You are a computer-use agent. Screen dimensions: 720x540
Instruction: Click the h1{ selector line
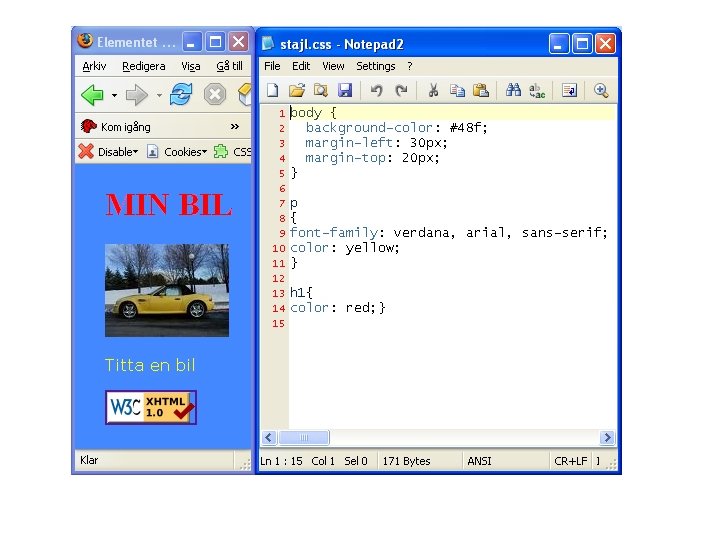301,292
